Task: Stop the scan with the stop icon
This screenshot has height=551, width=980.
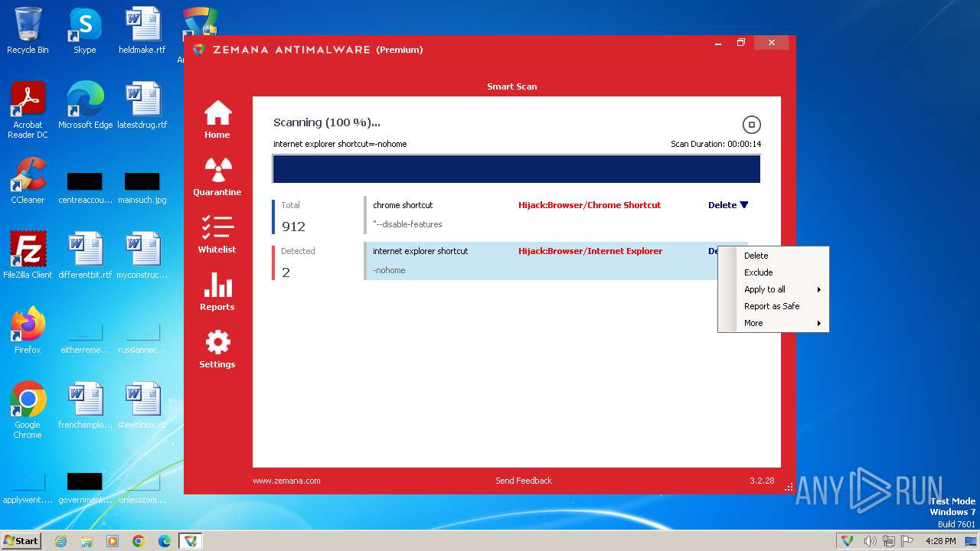Action: pyautogui.click(x=751, y=125)
